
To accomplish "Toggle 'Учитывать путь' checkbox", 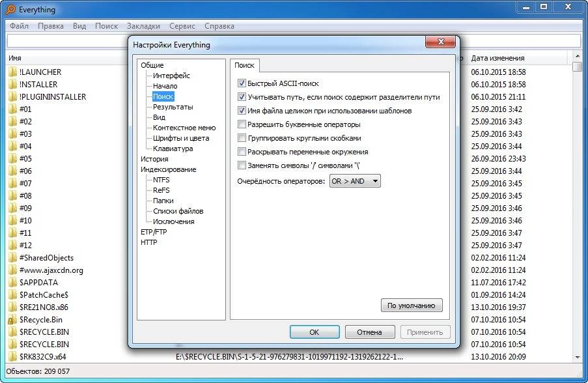I will click(242, 97).
